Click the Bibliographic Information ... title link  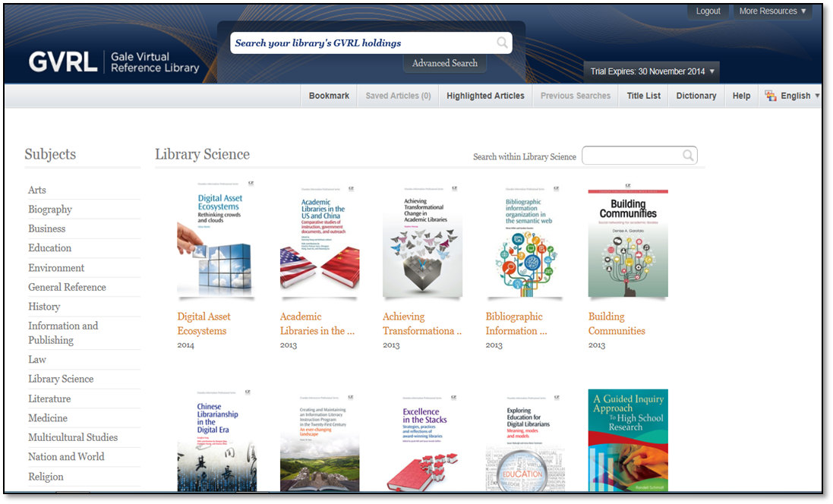coord(516,323)
